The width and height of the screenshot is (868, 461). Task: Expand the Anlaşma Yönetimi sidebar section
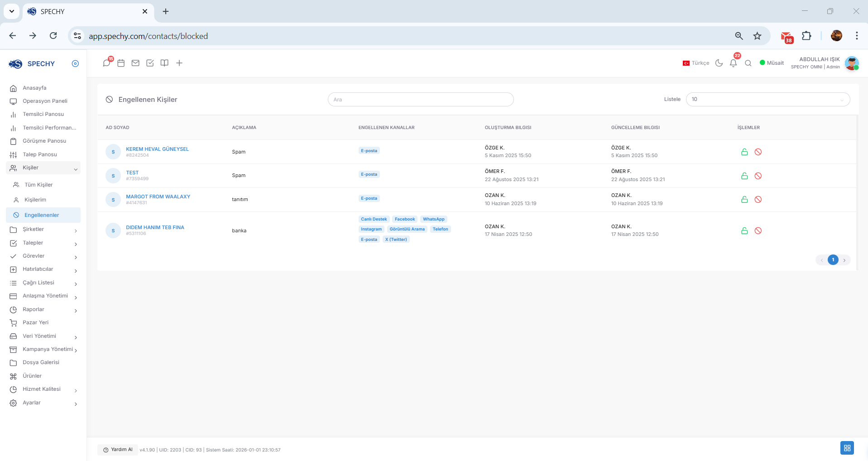[x=43, y=296]
